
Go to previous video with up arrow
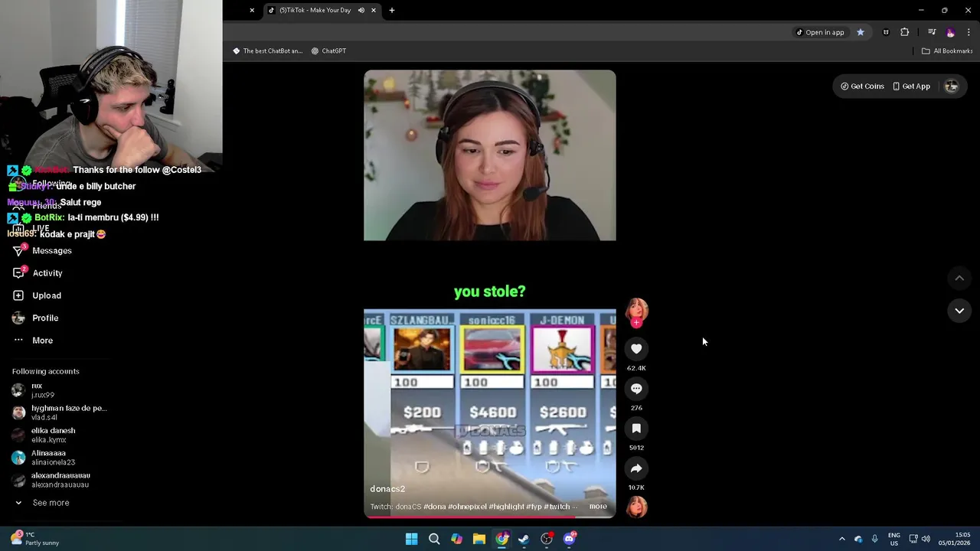pyautogui.click(x=959, y=278)
